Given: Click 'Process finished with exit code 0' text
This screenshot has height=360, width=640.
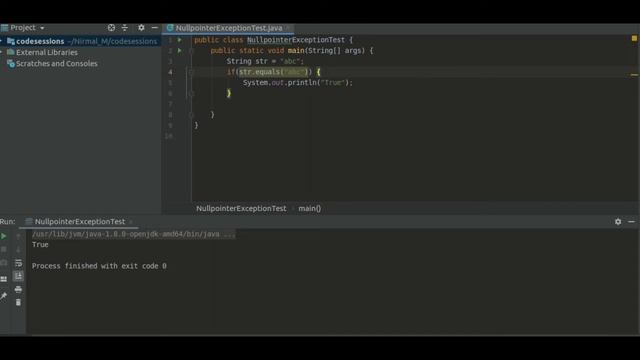Looking at the screenshot, I should coord(99,266).
